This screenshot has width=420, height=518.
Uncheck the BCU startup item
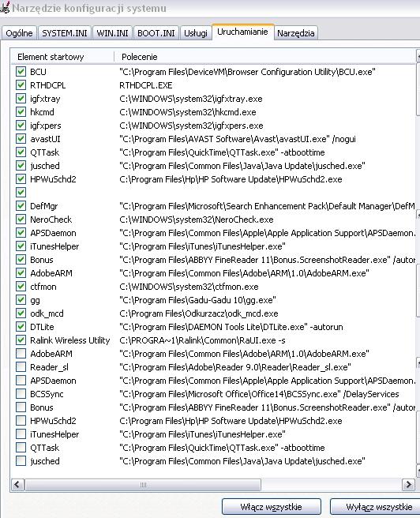(x=21, y=72)
